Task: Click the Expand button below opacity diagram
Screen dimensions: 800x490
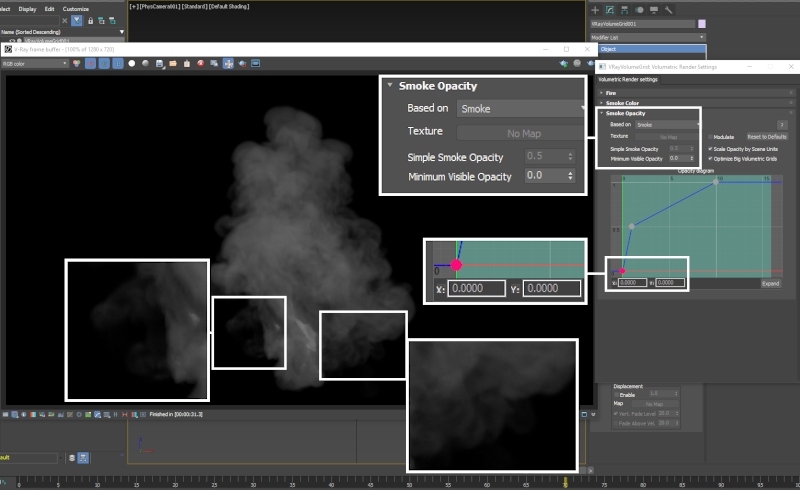Action: [x=770, y=283]
